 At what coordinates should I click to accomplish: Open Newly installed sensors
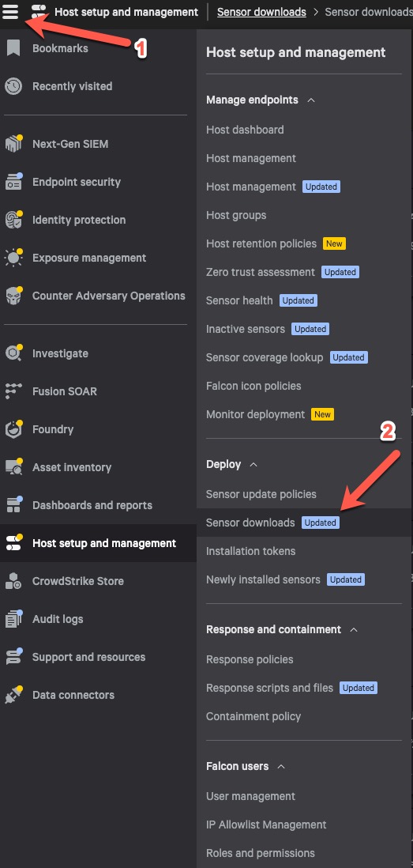point(263,579)
